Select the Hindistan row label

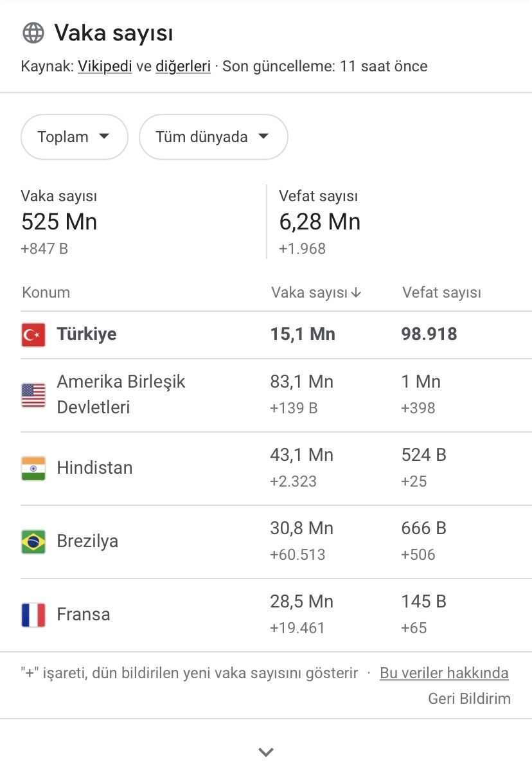pos(95,468)
